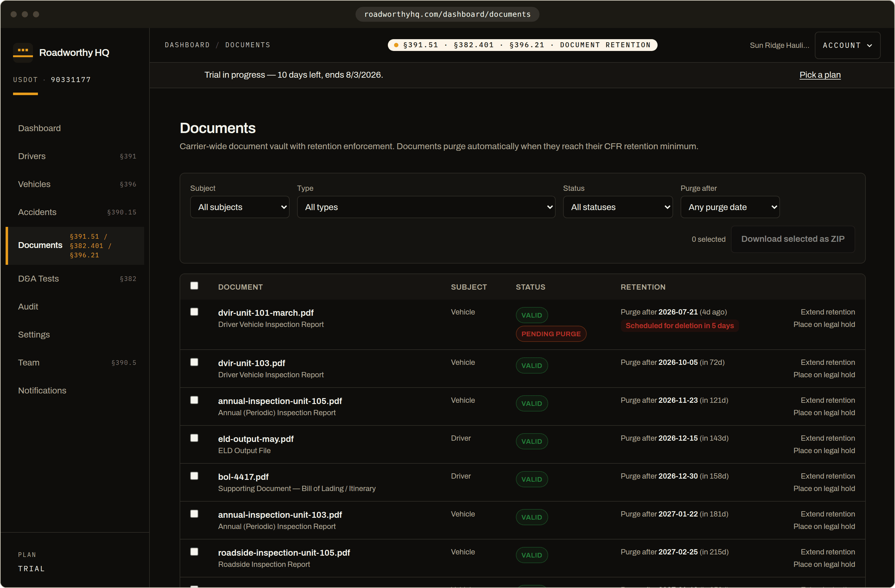The height and width of the screenshot is (588, 895).
Task: Open Audit page in sidebar
Action: tap(75, 307)
